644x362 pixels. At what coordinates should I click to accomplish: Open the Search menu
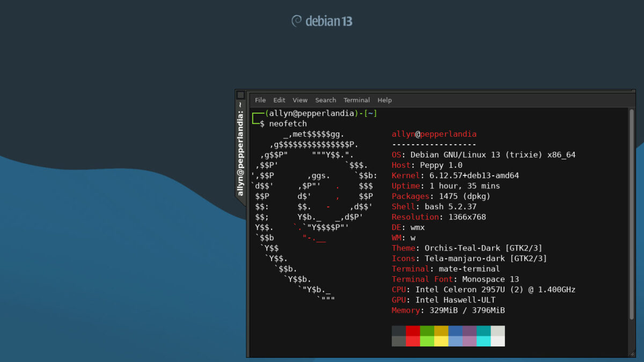click(x=325, y=100)
